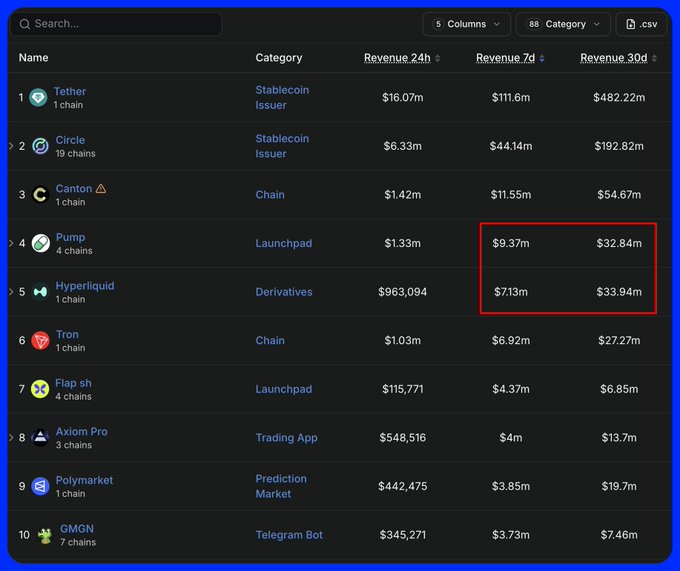Open the Pump protocol link

click(x=70, y=237)
